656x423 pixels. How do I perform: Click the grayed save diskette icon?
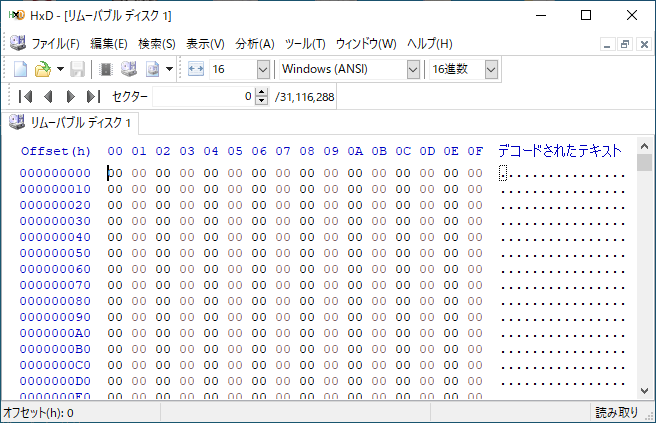(x=77, y=69)
